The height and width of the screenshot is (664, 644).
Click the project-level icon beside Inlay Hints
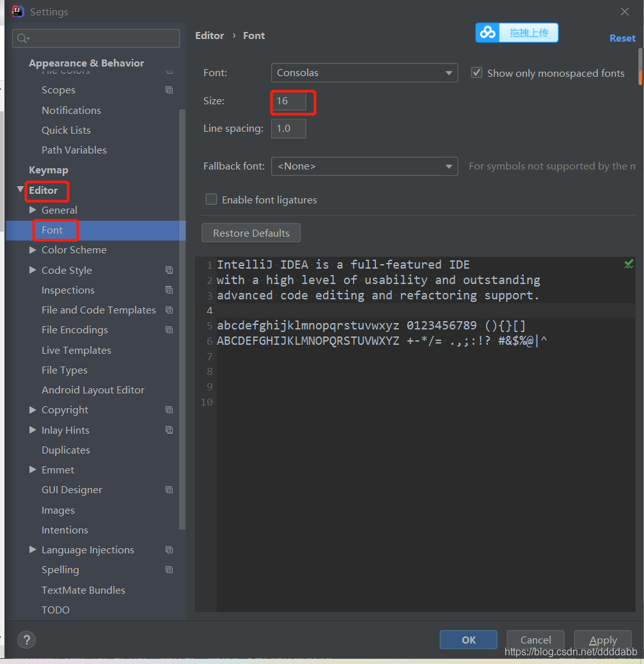click(x=169, y=429)
